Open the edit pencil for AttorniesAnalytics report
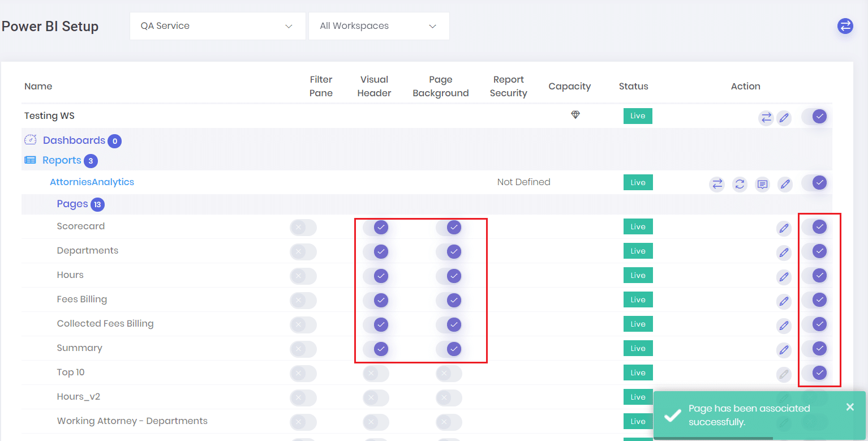 [x=785, y=184]
